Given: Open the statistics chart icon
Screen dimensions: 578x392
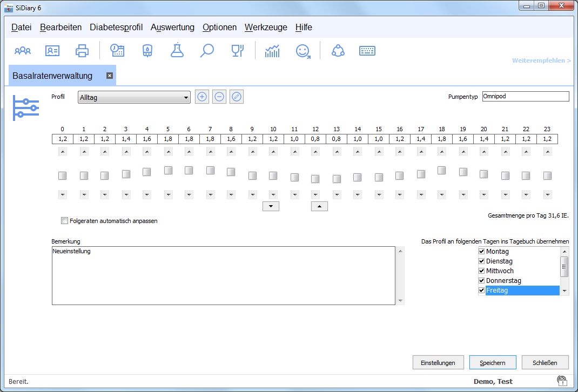Looking at the screenshot, I should pyautogui.click(x=272, y=51).
